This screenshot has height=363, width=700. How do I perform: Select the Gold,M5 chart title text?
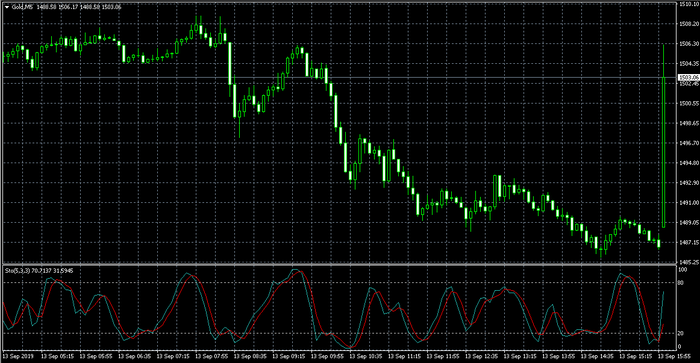coord(23,7)
